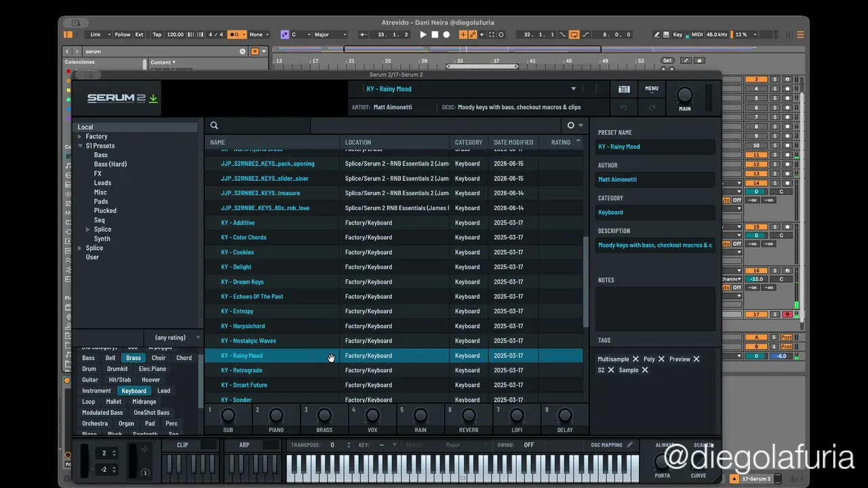The width and height of the screenshot is (868, 488).
Task: Adjust the MAIN volume knob
Action: coord(685,95)
